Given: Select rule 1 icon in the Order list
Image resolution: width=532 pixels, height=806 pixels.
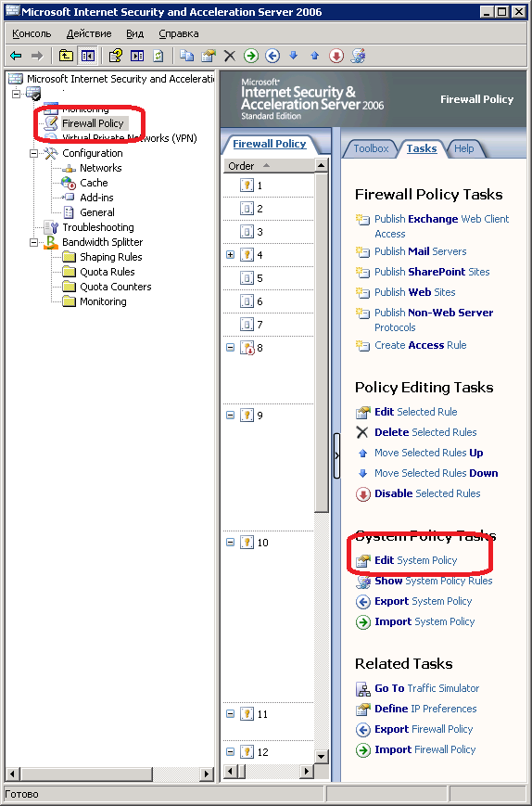Looking at the screenshot, I should [247, 186].
